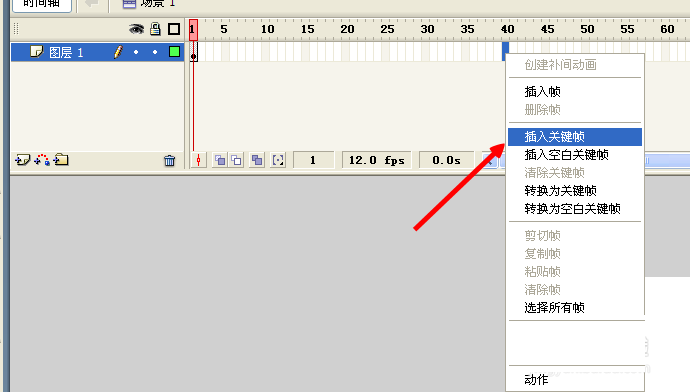Image resolution: width=690 pixels, height=392 pixels.
Task: Click the eye show/hide all layers icon
Action: coord(136,29)
